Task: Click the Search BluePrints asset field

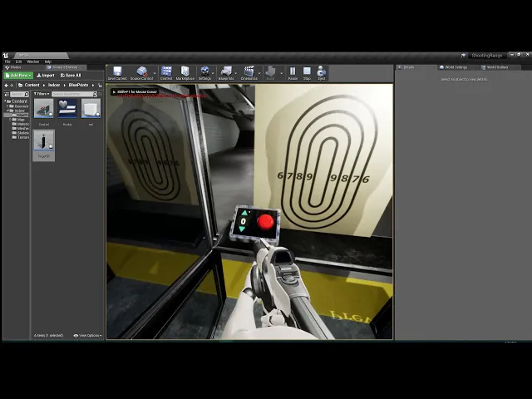Action: 72,94
